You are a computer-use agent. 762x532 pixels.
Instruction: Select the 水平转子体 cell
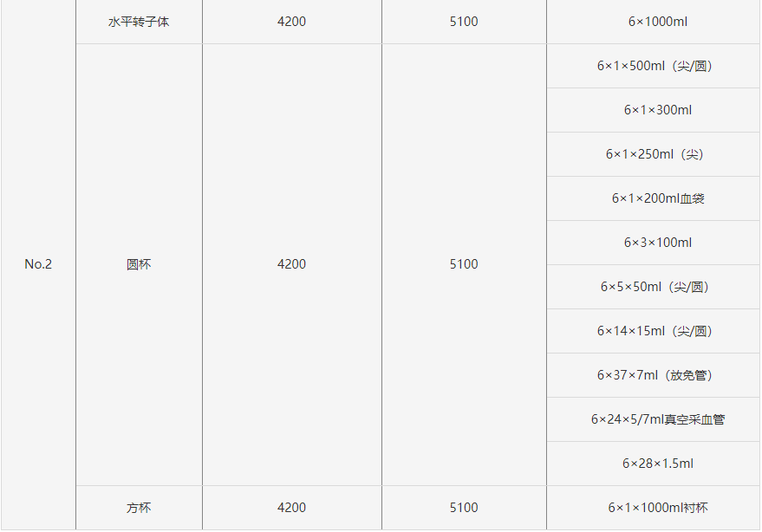[139, 22]
